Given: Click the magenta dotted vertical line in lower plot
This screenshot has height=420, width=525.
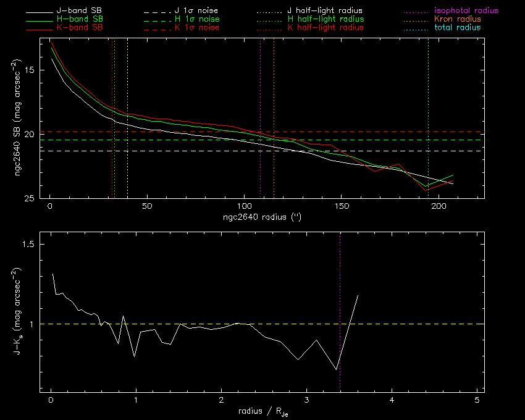Looking at the screenshot, I should point(340,278).
